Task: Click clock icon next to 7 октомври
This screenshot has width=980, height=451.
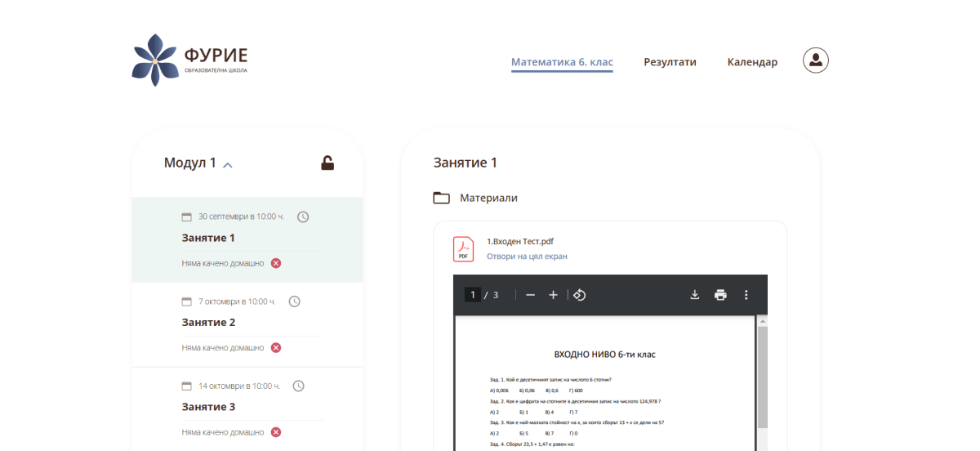Action: [x=295, y=301]
